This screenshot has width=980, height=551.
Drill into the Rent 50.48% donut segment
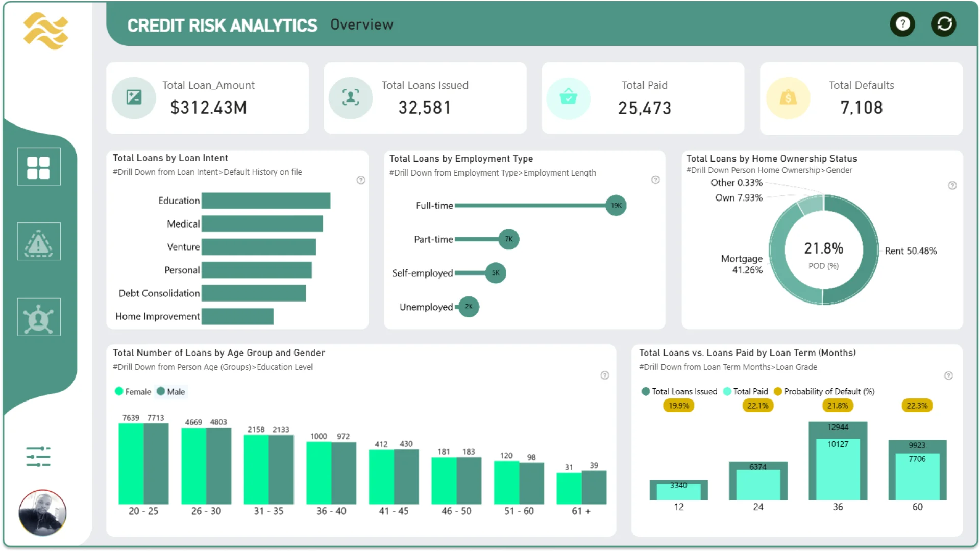coord(869,250)
